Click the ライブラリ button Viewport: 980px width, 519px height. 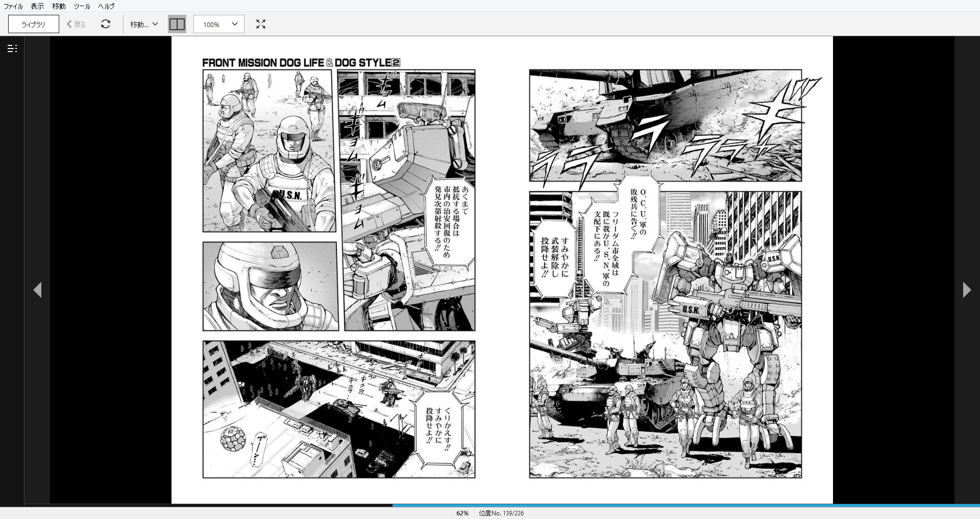tap(34, 24)
